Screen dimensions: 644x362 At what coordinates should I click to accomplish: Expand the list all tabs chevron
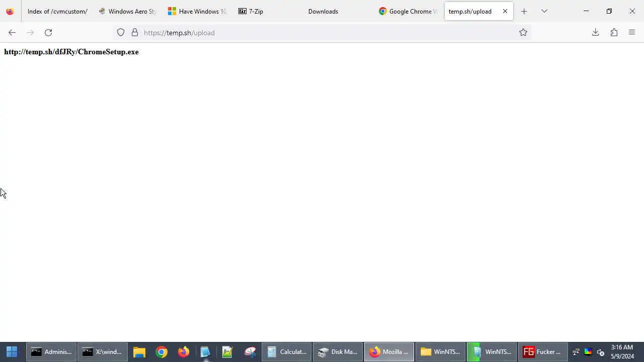click(x=544, y=11)
